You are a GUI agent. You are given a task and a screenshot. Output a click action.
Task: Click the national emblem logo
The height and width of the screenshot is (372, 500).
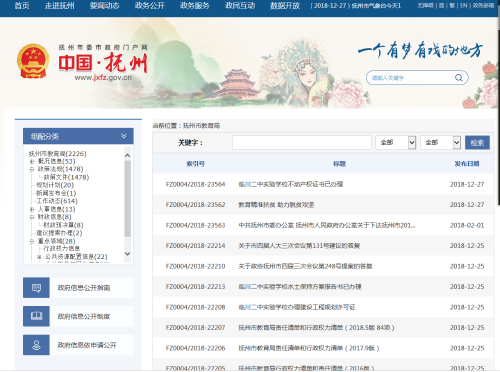point(33,61)
